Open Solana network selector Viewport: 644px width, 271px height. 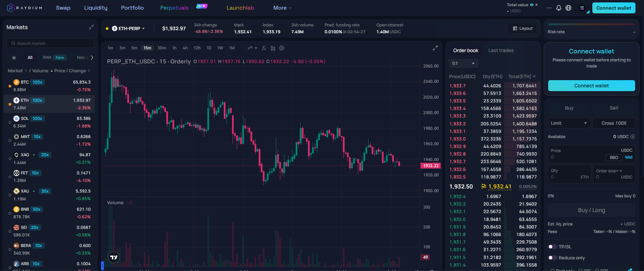click(x=582, y=8)
